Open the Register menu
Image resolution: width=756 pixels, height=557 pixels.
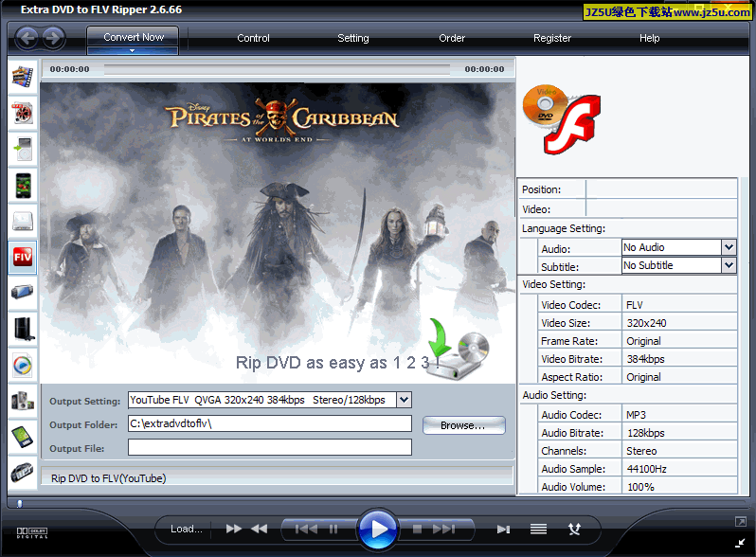552,38
